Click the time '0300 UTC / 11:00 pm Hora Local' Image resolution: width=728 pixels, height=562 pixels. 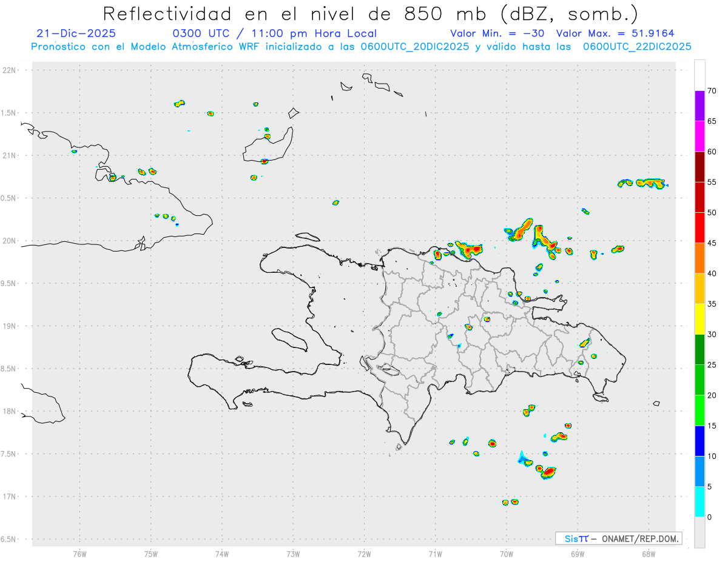[x=275, y=33]
